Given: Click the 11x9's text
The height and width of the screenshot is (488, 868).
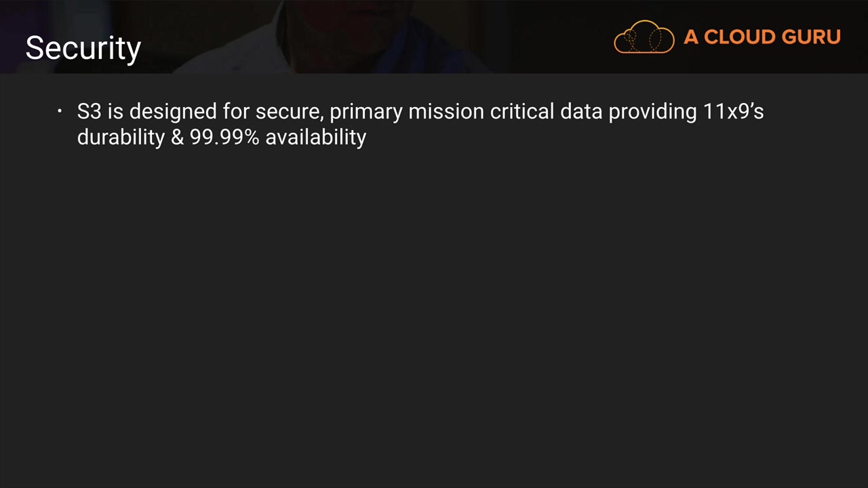Looking at the screenshot, I should pos(733,111).
